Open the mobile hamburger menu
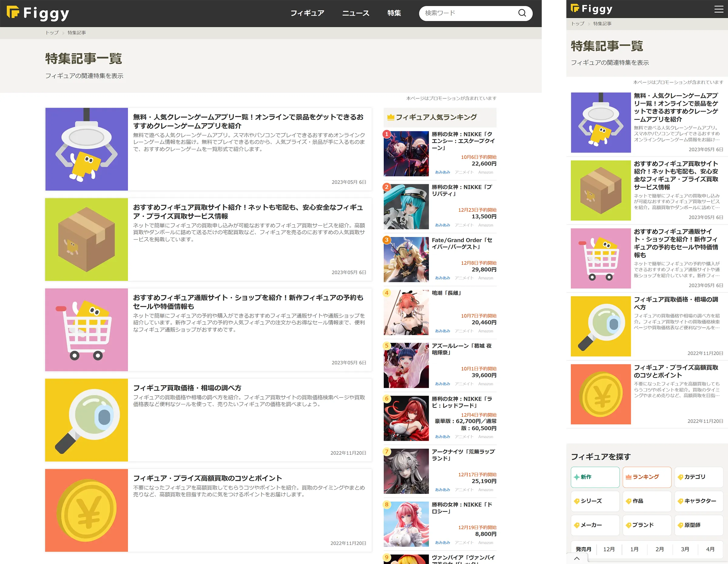 [719, 9]
